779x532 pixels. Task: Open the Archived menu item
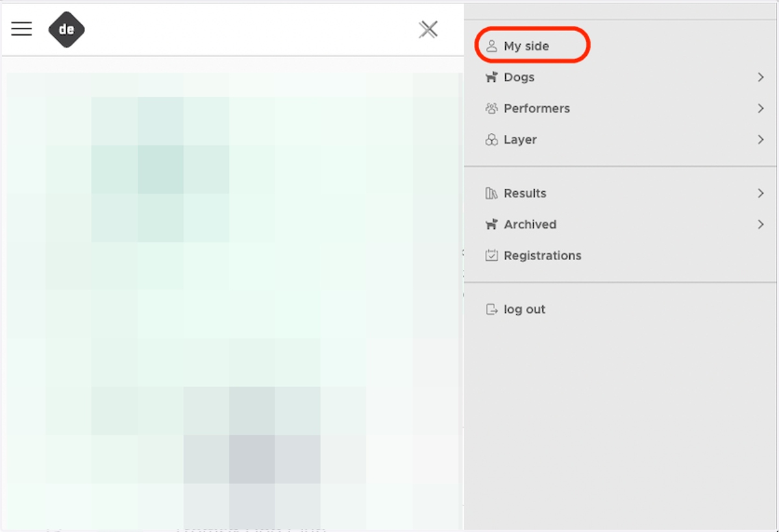pos(530,224)
